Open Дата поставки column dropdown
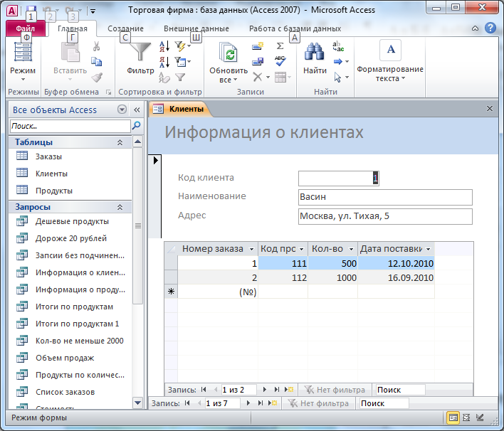 point(428,249)
